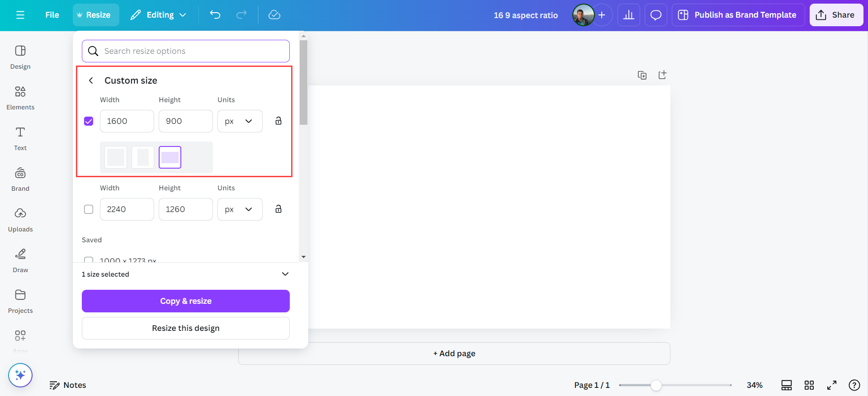Viewport: 868px width, 396px height.
Task: Toggle aspect ratio lock for 1600 x 900
Action: click(278, 121)
